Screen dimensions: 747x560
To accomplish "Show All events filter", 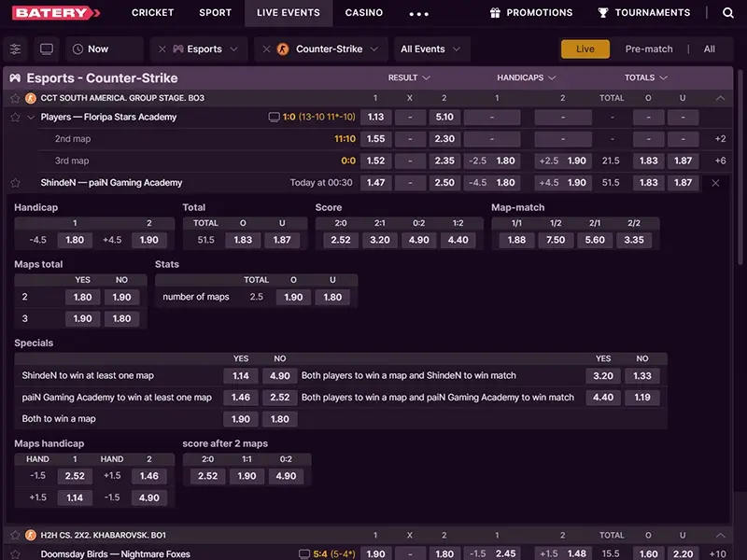I will pyautogui.click(x=710, y=49).
